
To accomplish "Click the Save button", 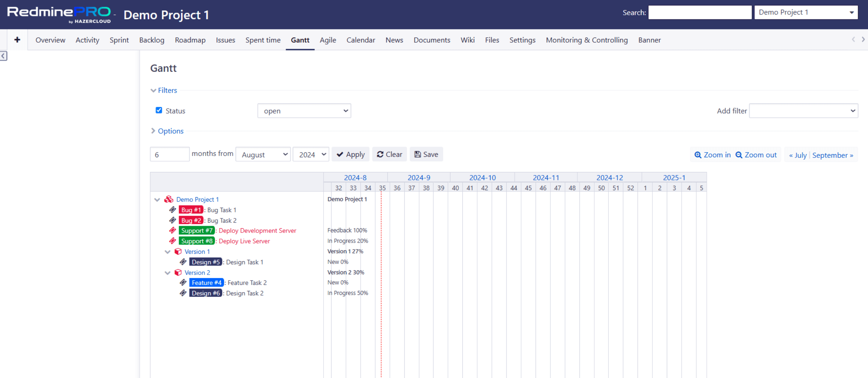I will (426, 155).
